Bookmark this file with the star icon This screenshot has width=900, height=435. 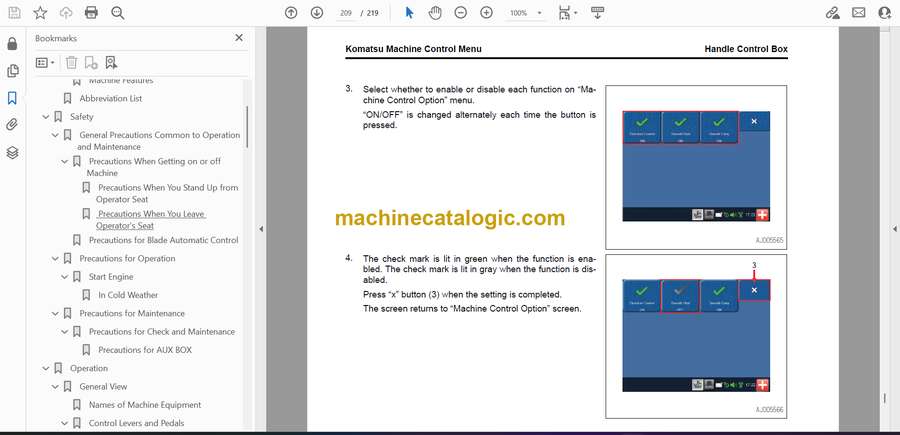40,13
